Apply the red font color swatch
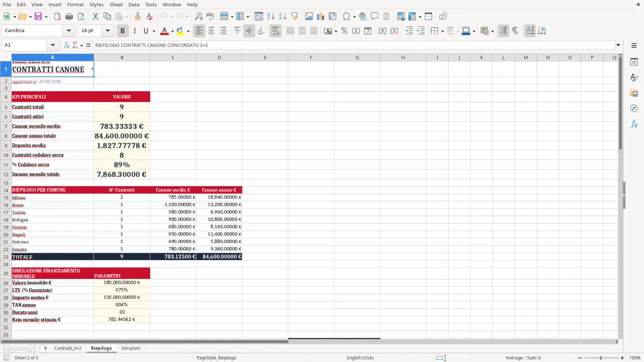The image size is (644, 362). click(x=165, y=31)
